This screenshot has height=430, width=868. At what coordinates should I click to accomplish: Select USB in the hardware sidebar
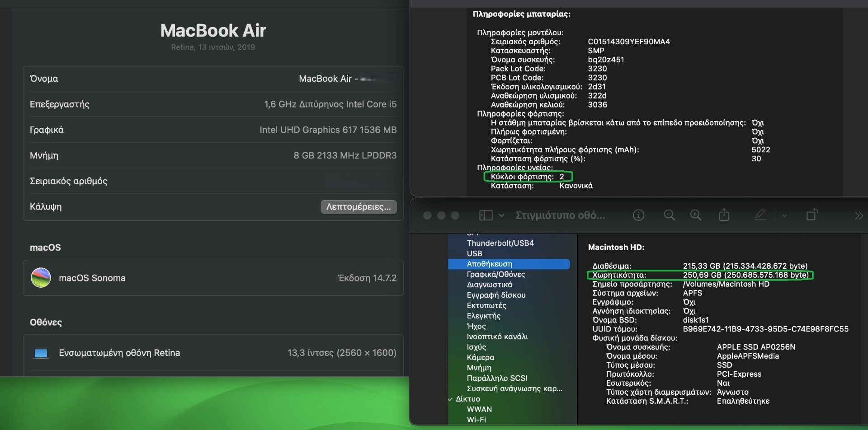(474, 253)
